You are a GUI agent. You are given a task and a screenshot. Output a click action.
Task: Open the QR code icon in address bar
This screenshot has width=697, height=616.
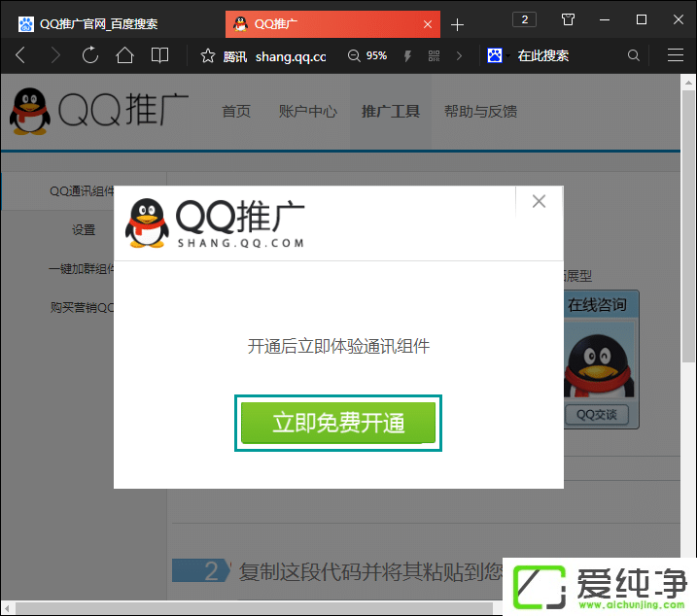coord(434,56)
